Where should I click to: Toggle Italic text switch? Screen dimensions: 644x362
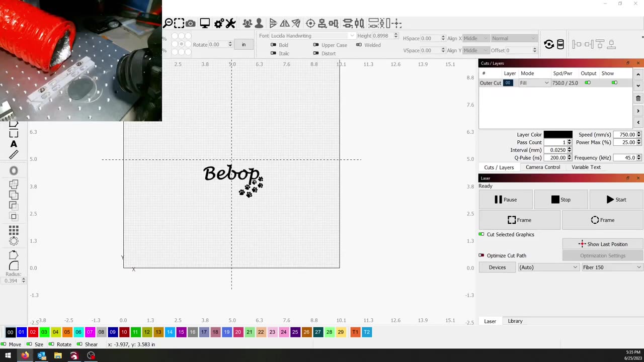(x=273, y=53)
